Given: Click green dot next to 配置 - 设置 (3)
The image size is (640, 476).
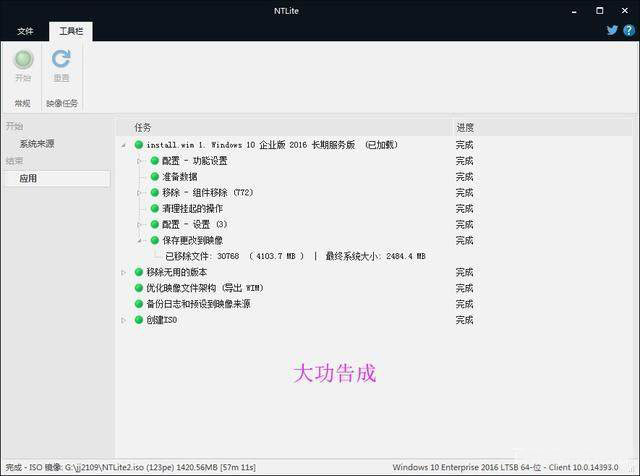Looking at the screenshot, I should point(155,224).
